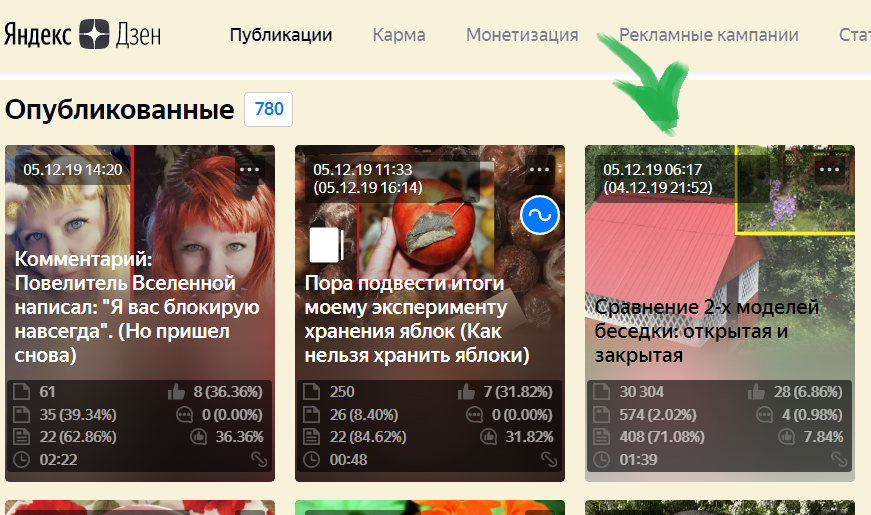Click the blue wave badge on apples card
Screen dimensions: 871x515
tap(540, 216)
